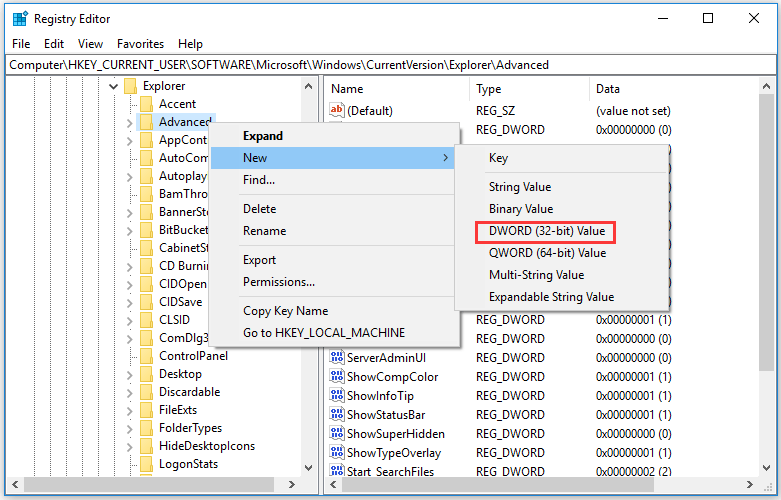
Task: Click the Registry Editor app icon in title bar
Action: coord(20,19)
